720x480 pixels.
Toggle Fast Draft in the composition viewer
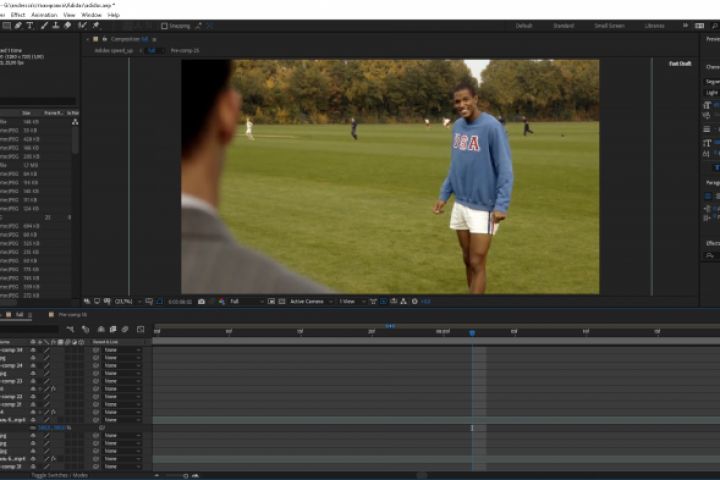[680, 63]
